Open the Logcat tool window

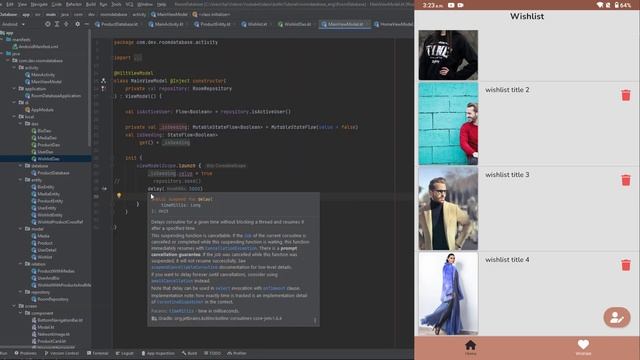125,353
